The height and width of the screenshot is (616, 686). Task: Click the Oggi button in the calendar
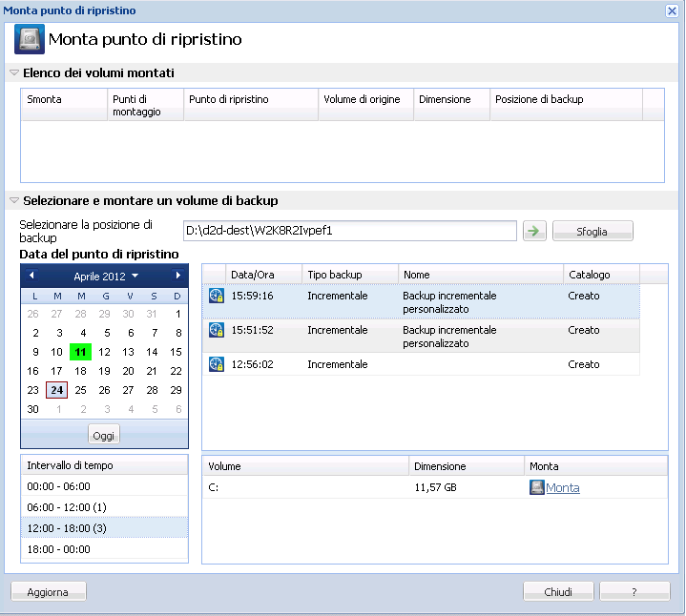[x=104, y=435]
